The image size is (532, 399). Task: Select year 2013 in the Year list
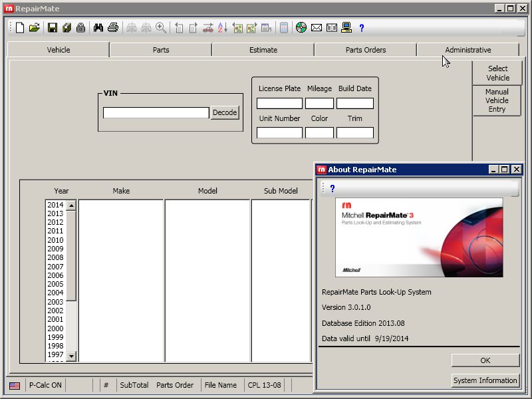55,213
